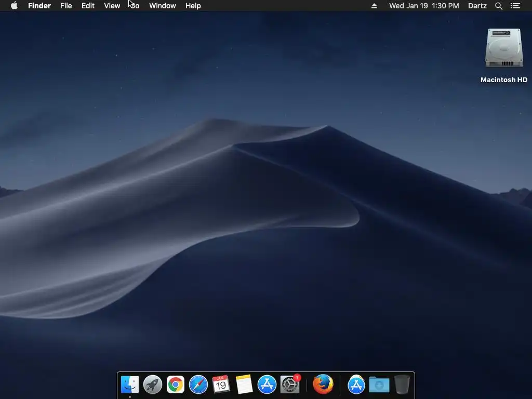Open App Store icon right of Firefox
This screenshot has width=532, height=399.
click(356, 384)
